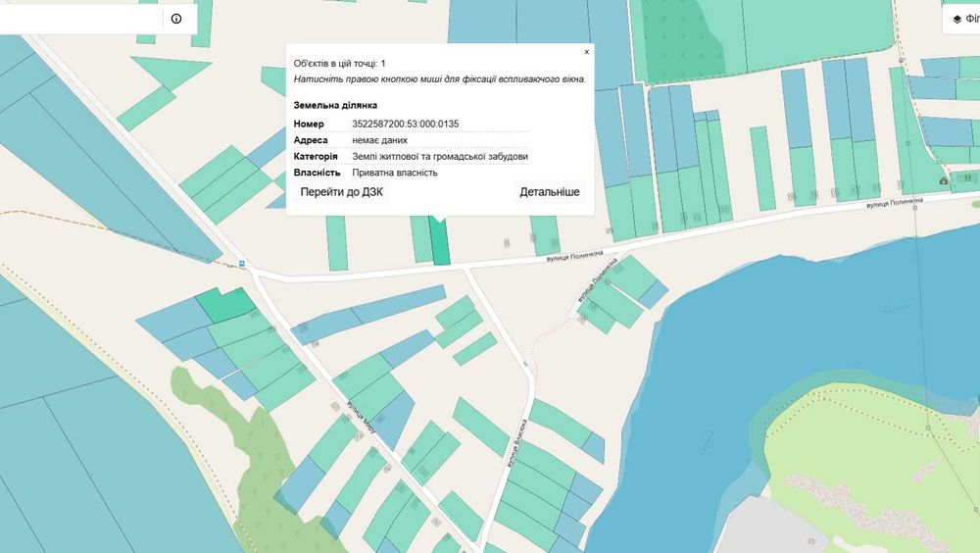Click the info circle icon beside search
Screen dimensions: 980x553
pyautogui.click(x=176, y=19)
